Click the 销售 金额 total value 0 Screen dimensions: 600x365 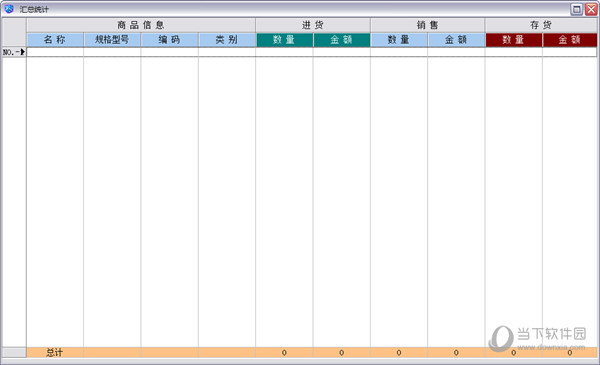[456, 353]
